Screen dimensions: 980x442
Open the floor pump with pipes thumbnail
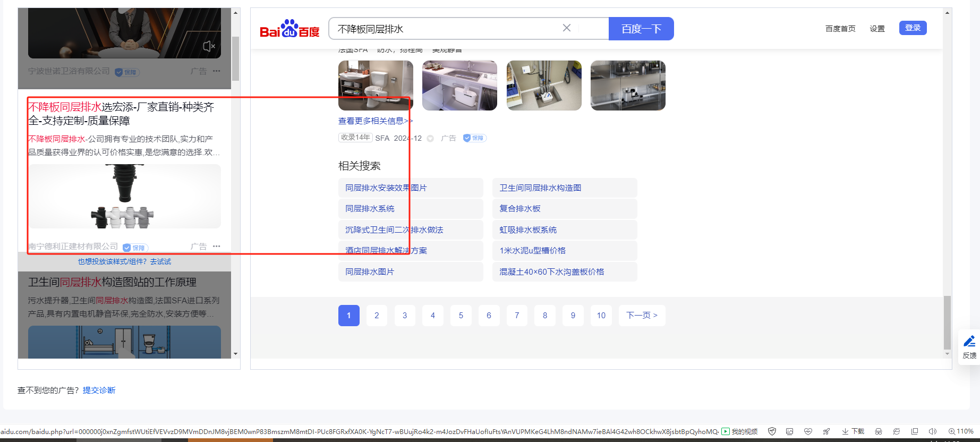pyautogui.click(x=544, y=86)
